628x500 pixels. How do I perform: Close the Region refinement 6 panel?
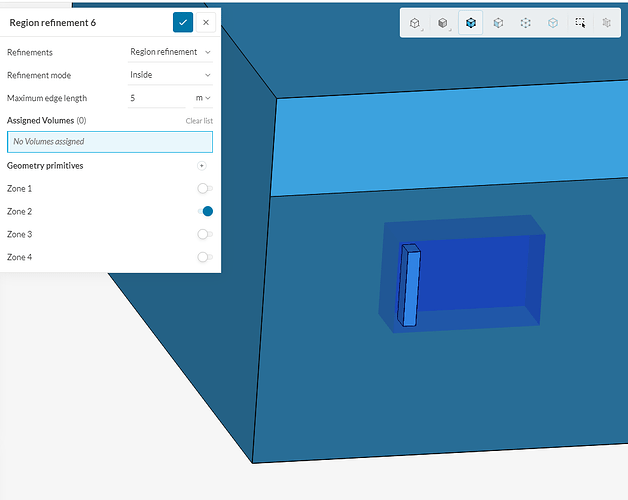(206, 22)
